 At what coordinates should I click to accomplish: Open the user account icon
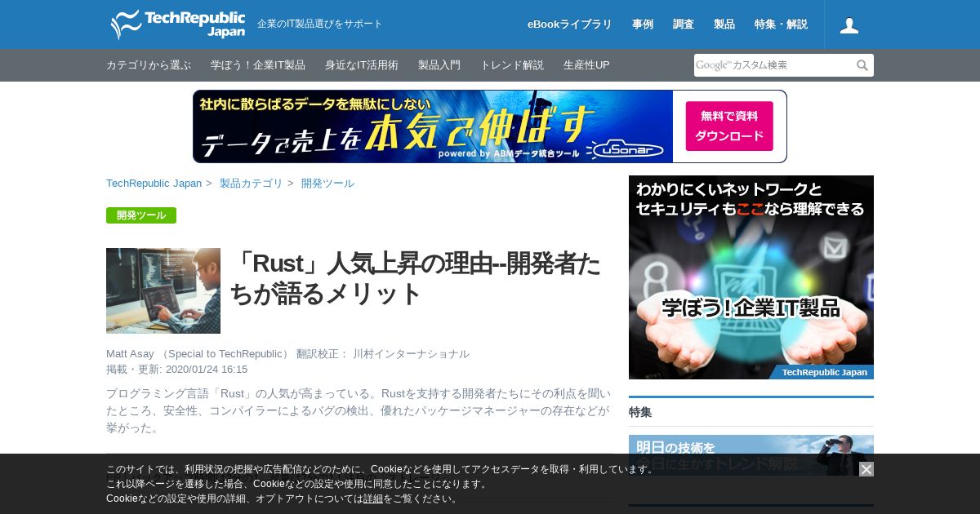pyautogui.click(x=849, y=24)
